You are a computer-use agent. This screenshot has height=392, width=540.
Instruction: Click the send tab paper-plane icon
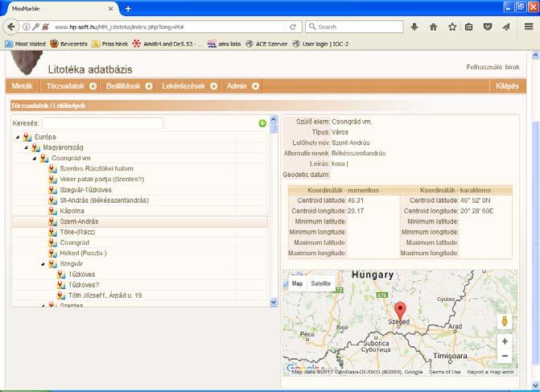[x=506, y=27]
